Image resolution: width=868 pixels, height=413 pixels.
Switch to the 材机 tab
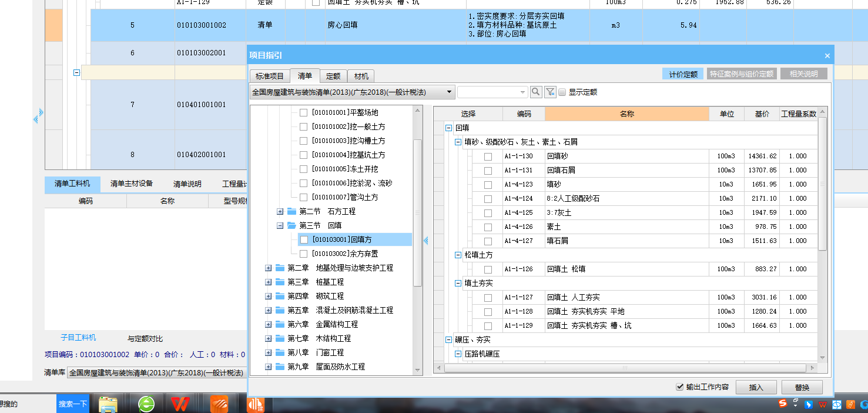pyautogui.click(x=361, y=76)
